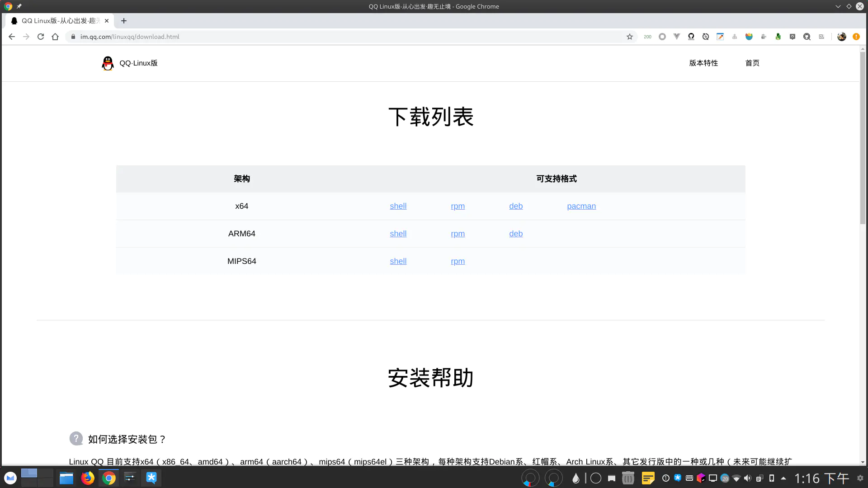Open the trash from the system tray
This screenshot has height=488, width=868.
click(x=628, y=478)
